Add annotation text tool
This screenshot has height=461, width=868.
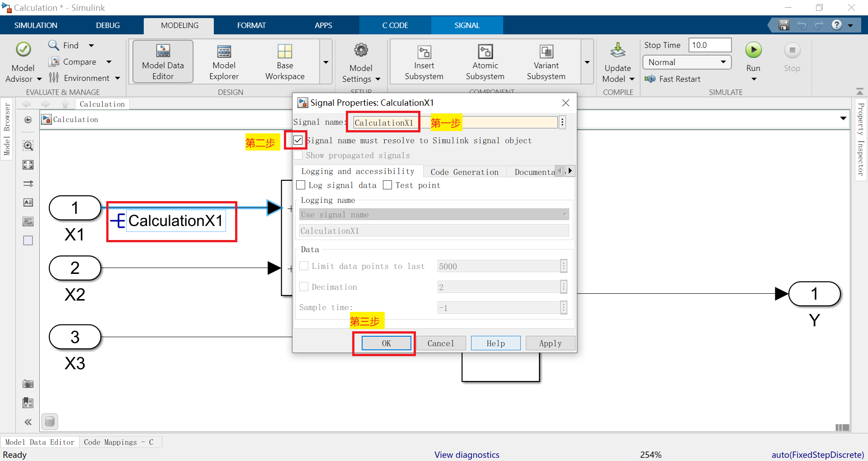click(x=28, y=202)
